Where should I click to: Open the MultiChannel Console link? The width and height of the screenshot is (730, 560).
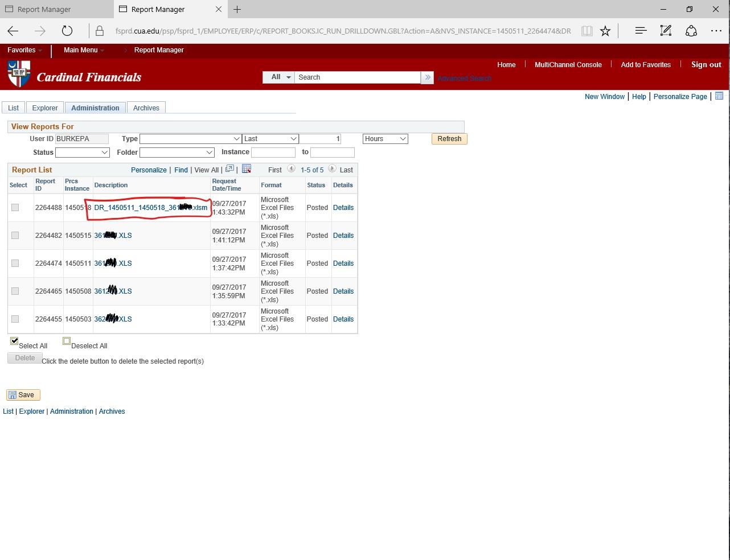tap(568, 65)
